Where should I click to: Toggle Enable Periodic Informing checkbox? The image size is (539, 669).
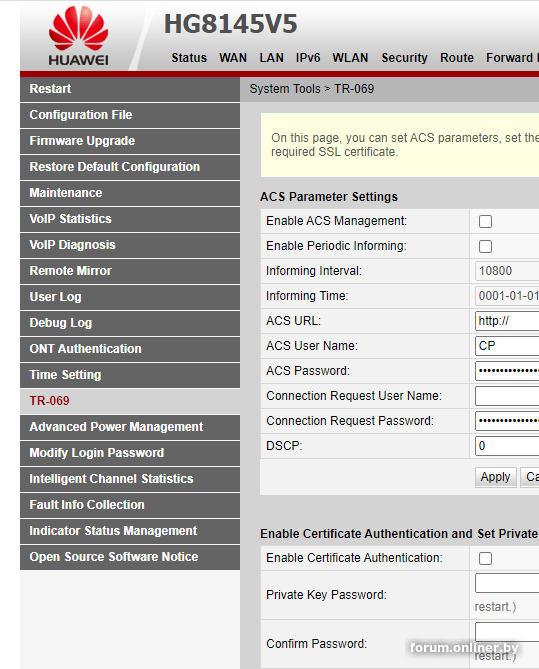click(485, 247)
